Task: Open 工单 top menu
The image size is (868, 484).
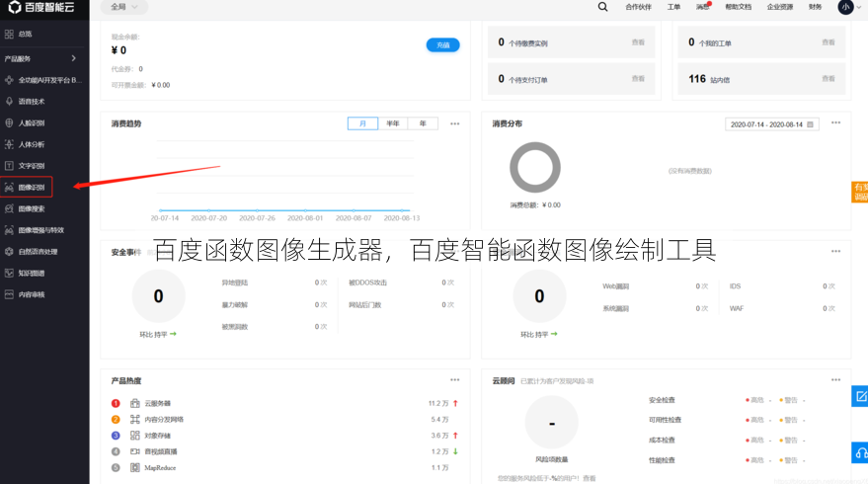Action: [673, 7]
